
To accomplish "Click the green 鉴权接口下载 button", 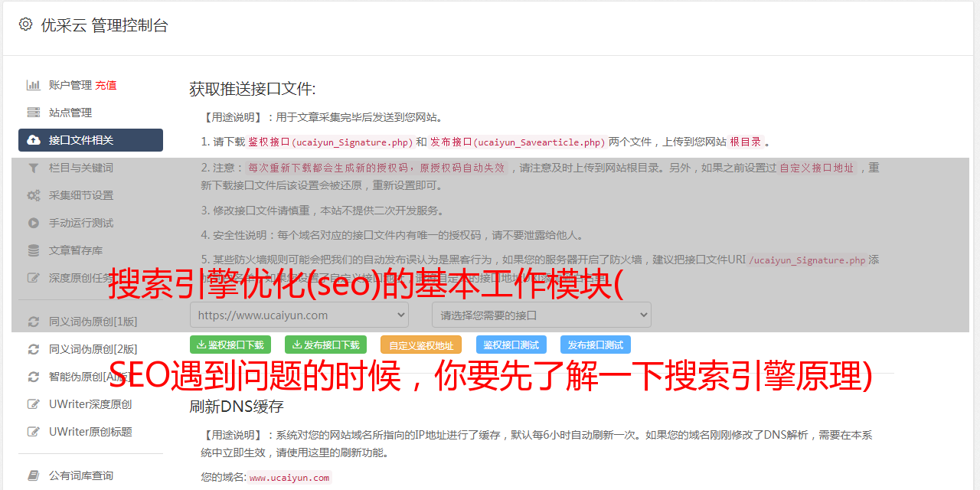I will click(x=230, y=345).
